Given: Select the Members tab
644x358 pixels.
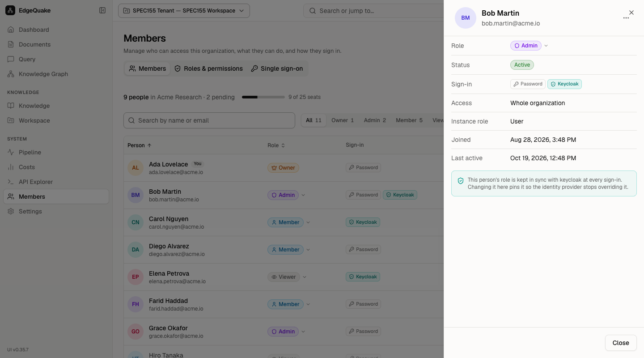Looking at the screenshot, I should [x=147, y=68].
